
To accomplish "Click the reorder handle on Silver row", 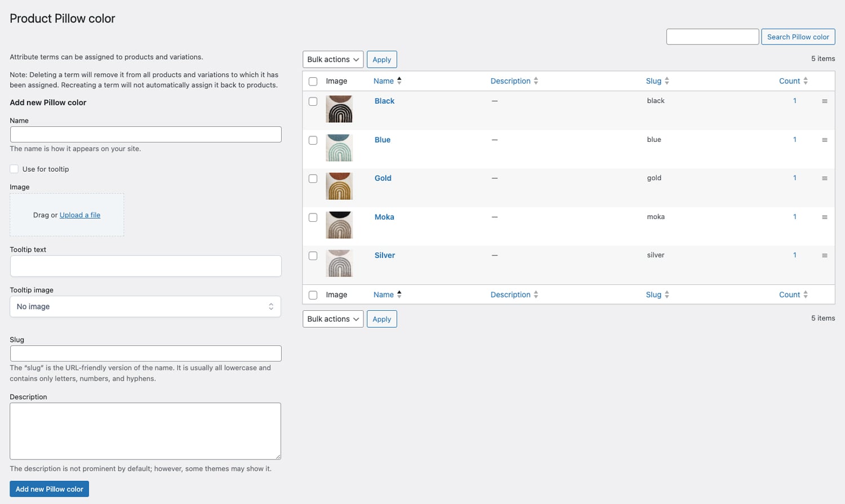I will point(824,256).
